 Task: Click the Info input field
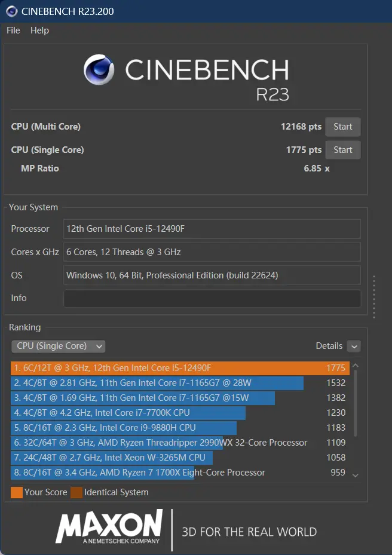click(x=212, y=298)
